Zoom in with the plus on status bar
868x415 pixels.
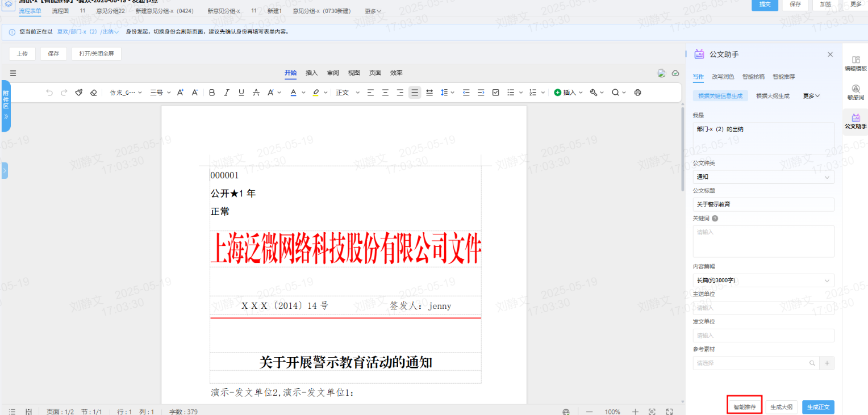636,412
